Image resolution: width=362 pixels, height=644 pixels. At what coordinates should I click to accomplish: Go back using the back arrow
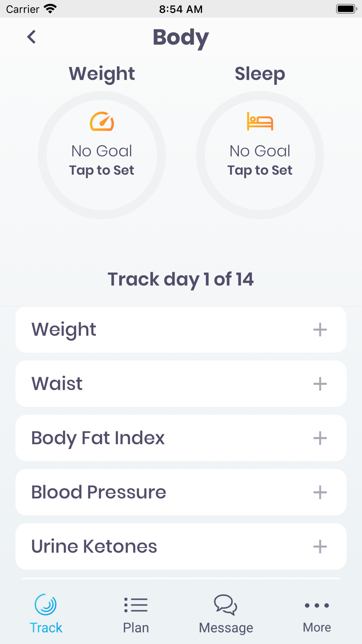[x=31, y=37]
